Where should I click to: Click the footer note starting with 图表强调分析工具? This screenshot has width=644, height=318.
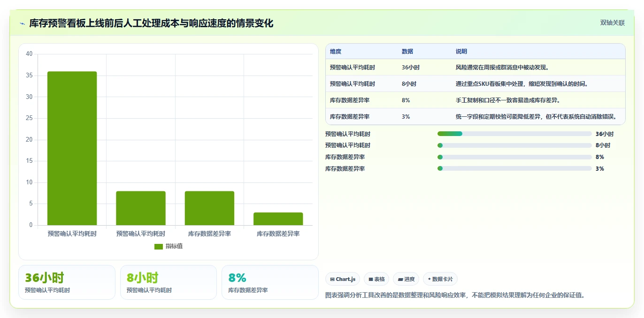[455, 295]
